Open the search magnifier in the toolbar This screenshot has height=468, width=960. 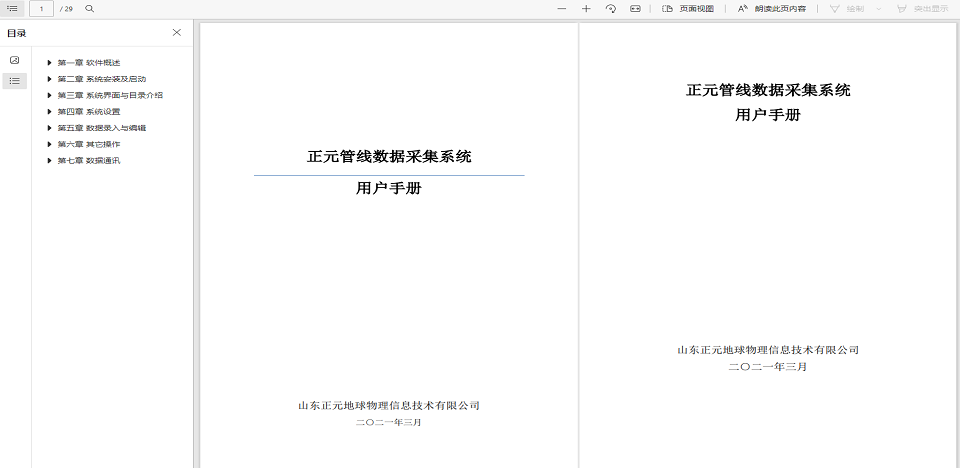coord(90,8)
